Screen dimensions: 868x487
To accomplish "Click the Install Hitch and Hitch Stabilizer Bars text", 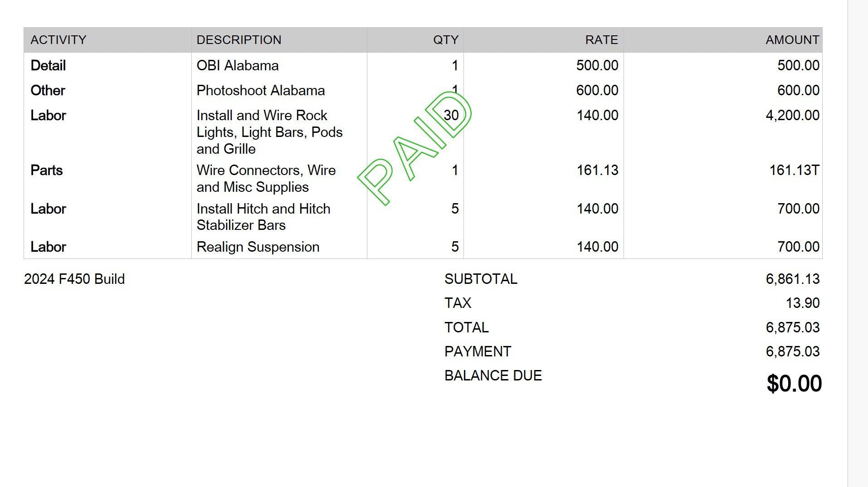I will point(263,217).
